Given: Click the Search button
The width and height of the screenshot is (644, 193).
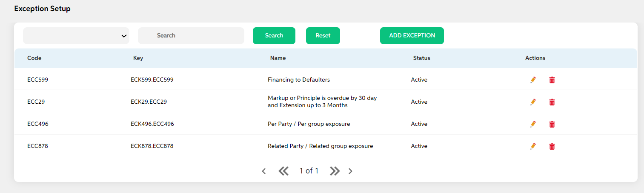Looking at the screenshot, I should click(274, 36).
